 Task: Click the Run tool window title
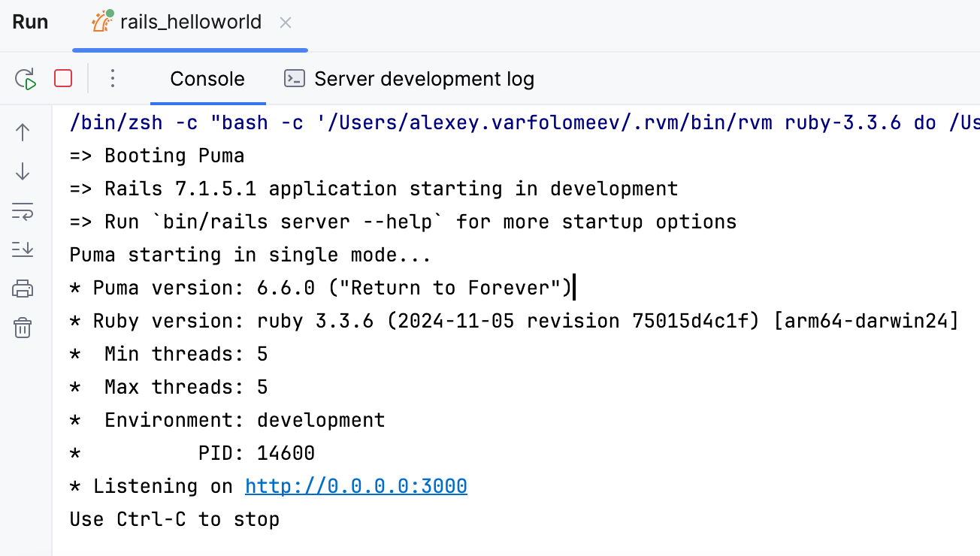point(30,21)
